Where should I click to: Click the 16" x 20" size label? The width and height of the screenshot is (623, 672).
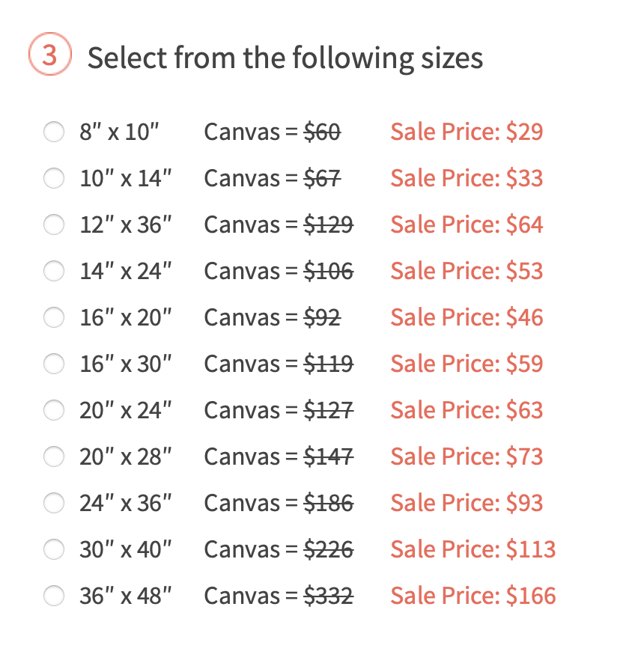click(126, 318)
